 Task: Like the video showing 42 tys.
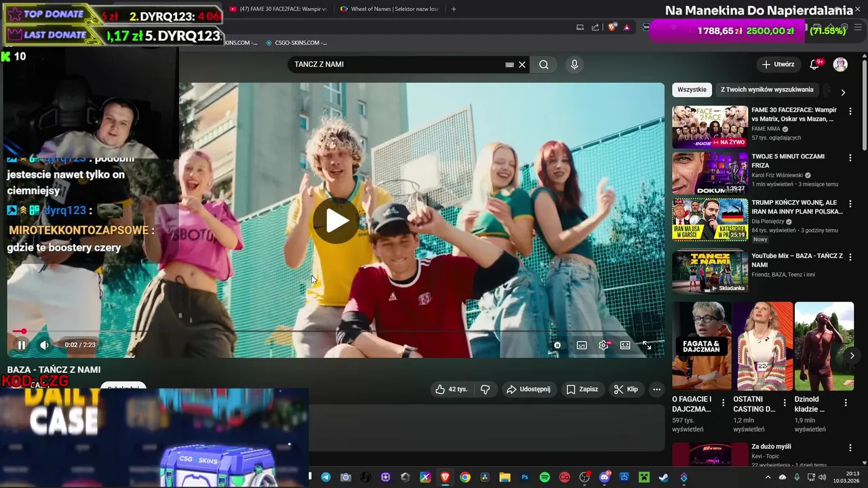[452, 389]
